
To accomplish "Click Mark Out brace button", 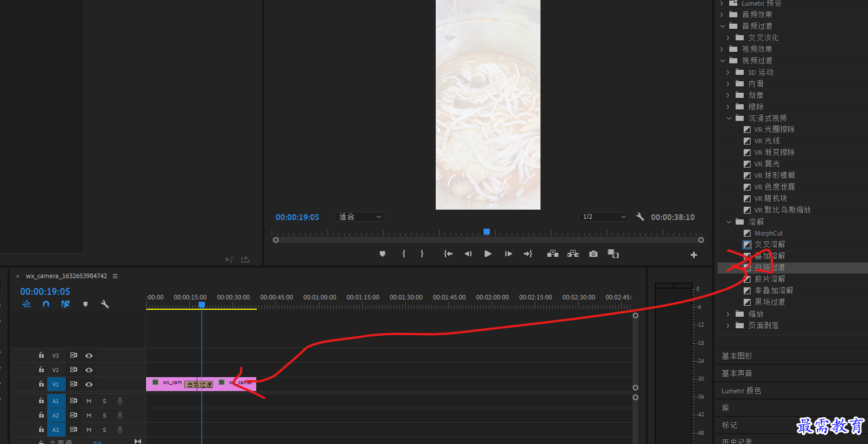I will click(422, 254).
